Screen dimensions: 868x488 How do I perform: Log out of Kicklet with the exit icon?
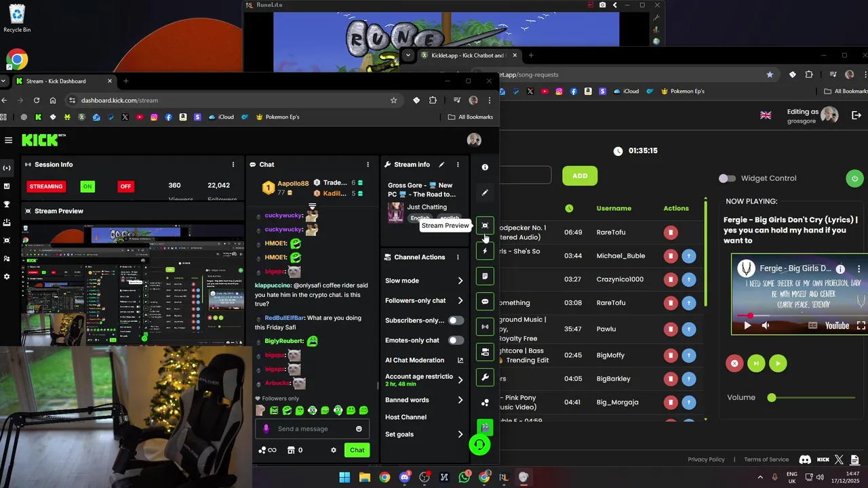pyautogui.click(x=856, y=116)
